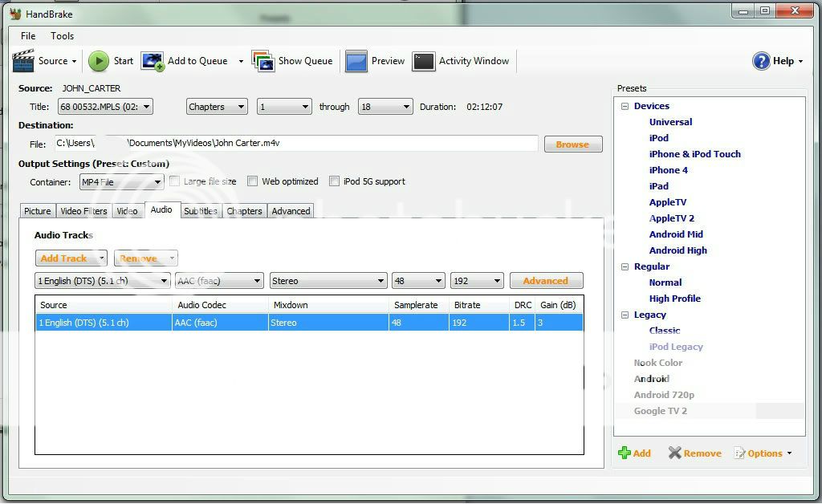Viewport: 822px width, 504px height.
Task: Open the chapter range end dropdown
Action: click(x=385, y=106)
